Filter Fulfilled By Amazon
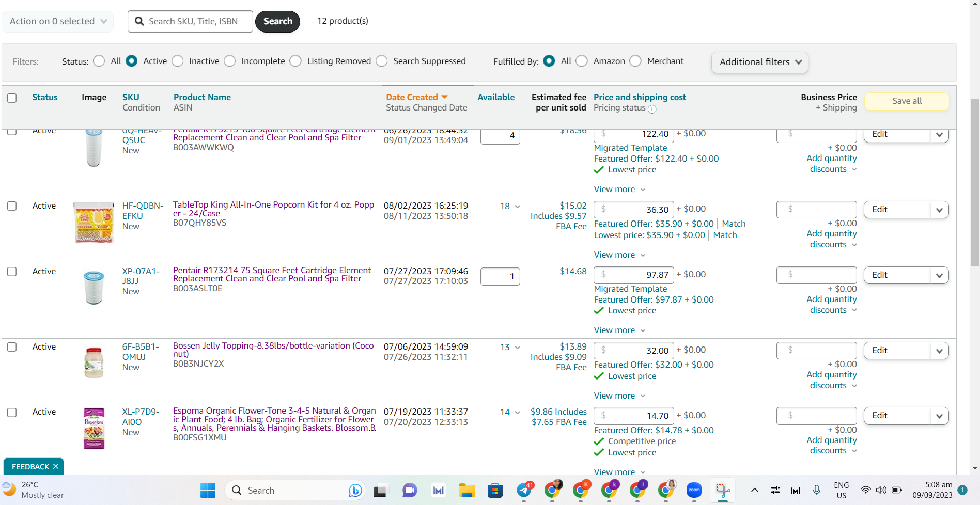 point(582,61)
